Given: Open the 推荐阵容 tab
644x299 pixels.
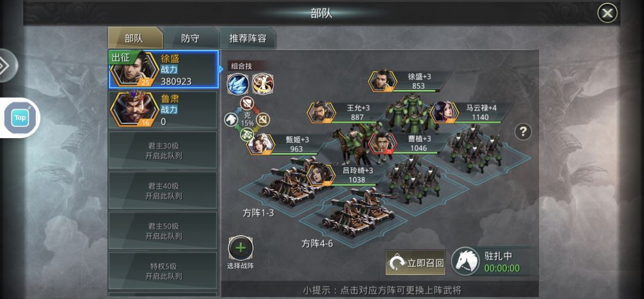Looking at the screenshot, I should pos(247,39).
